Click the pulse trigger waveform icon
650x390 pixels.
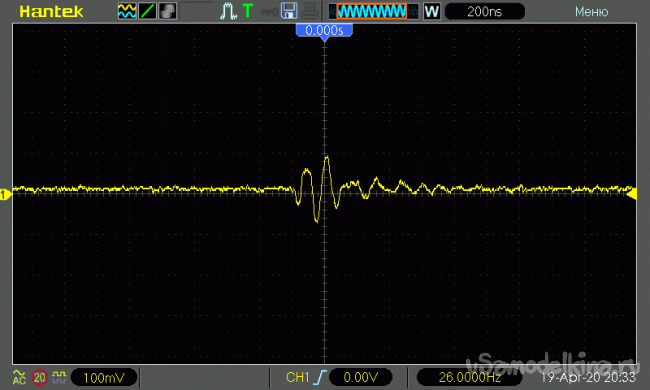click(228, 11)
